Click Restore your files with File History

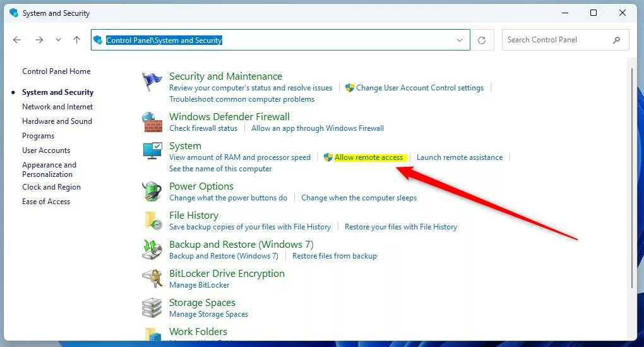tap(401, 227)
